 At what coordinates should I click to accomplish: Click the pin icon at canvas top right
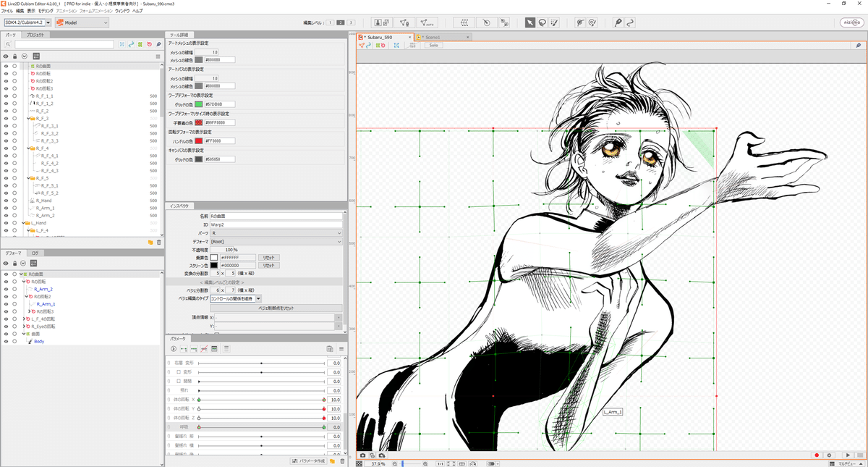click(858, 45)
